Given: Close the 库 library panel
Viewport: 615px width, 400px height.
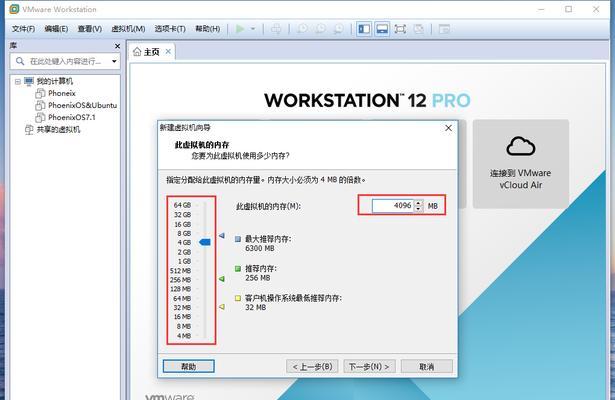Looking at the screenshot, I should coord(117,46).
